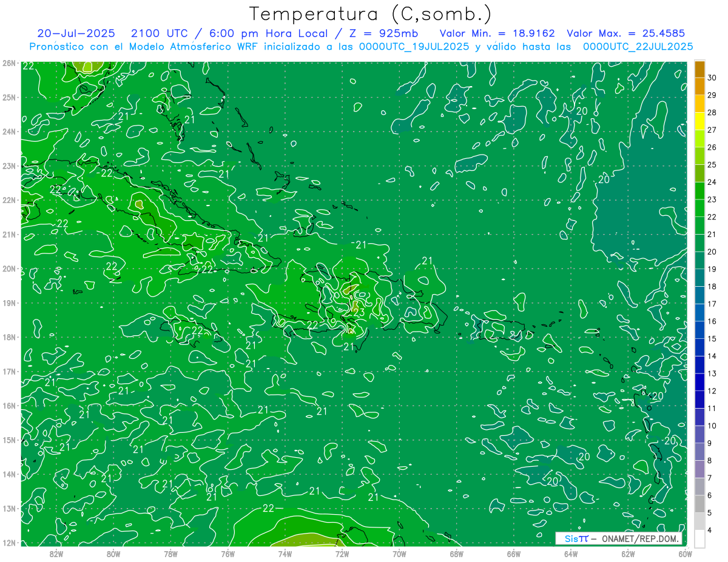Click the '16N' latitude axis label
This screenshot has width=728, height=562.
[9, 406]
